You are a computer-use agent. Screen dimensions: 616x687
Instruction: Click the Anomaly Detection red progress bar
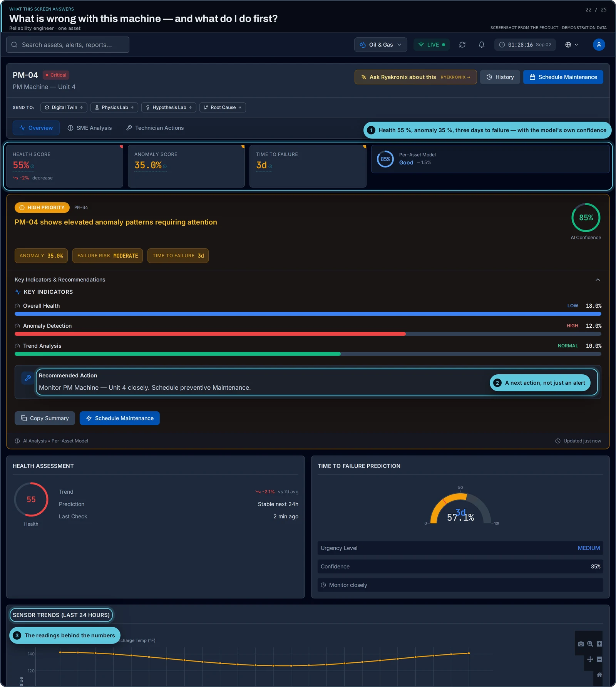(210, 334)
